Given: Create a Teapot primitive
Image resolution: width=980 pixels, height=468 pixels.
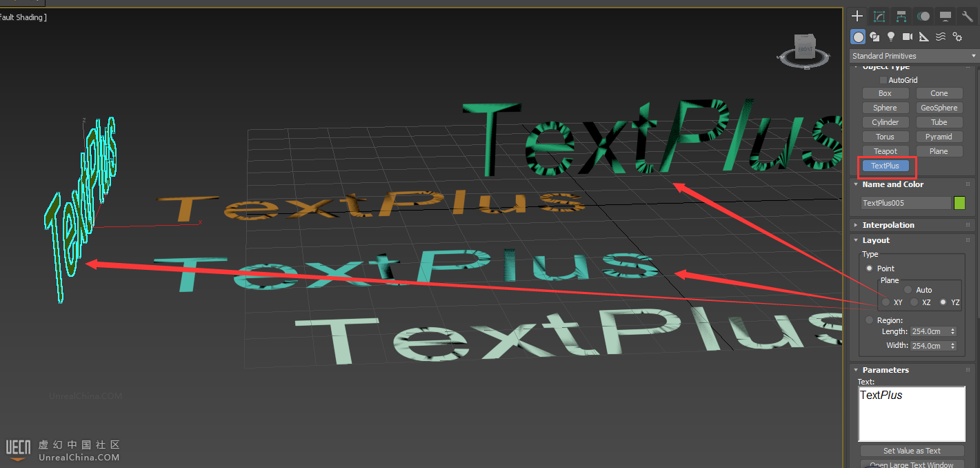Looking at the screenshot, I should coord(885,151).
